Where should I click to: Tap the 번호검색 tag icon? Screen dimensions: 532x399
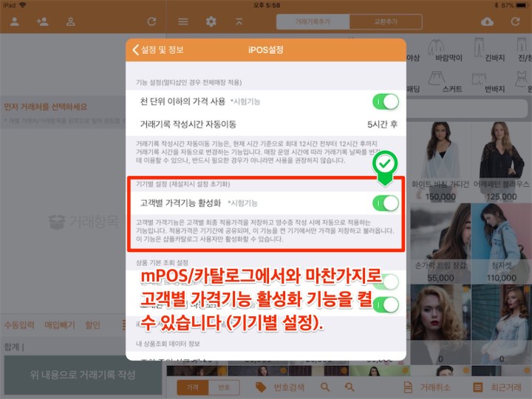(x=261, y=387)
